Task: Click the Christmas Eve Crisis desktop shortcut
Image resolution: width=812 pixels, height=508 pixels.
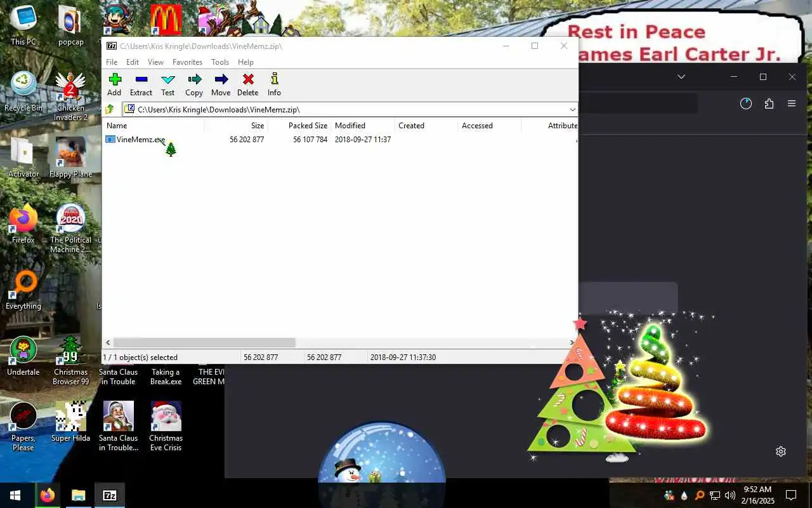Action: pos(166,427)
